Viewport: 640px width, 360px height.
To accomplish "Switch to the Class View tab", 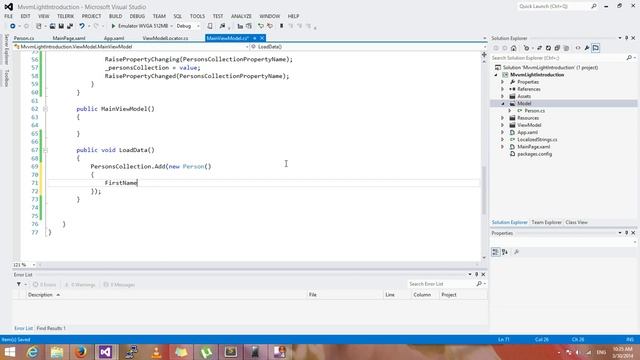I will pos(576,222).
